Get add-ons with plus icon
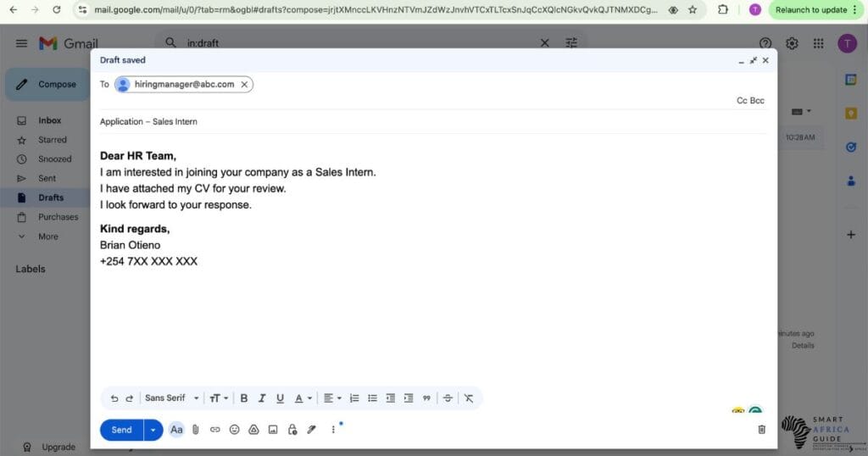 pos(851,235)
